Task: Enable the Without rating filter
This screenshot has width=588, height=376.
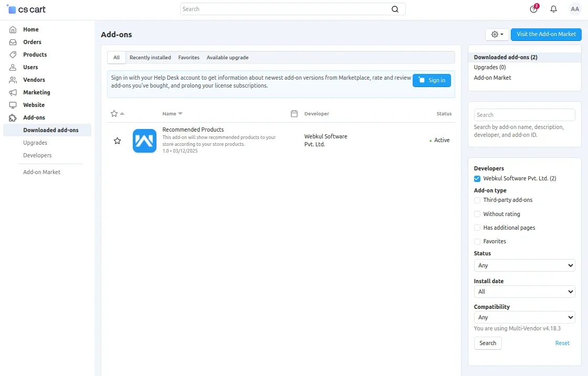Action: click(477, 213)
